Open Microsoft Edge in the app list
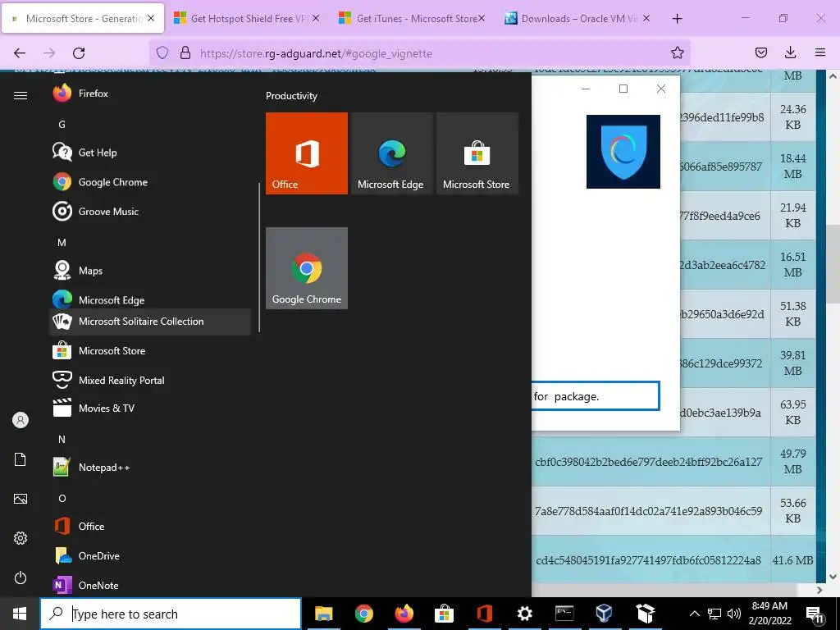840x630 pixels. pyautogui.click(x=150, y=299)
